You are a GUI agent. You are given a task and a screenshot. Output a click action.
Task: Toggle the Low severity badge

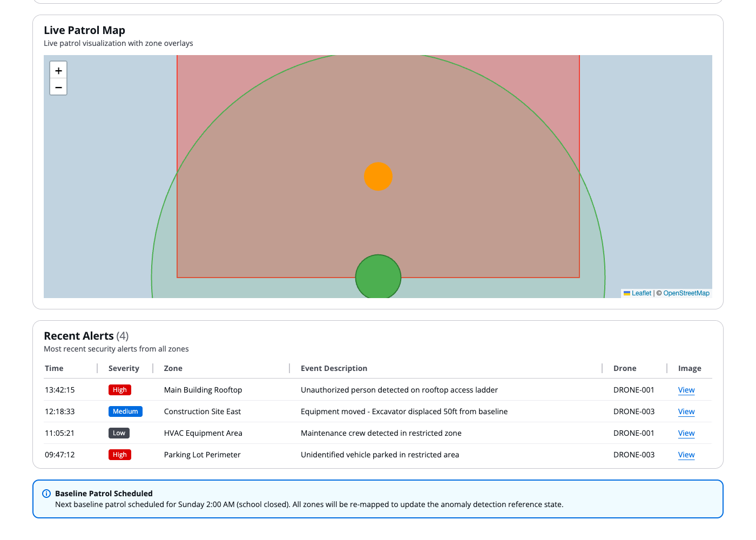(119, 433)
